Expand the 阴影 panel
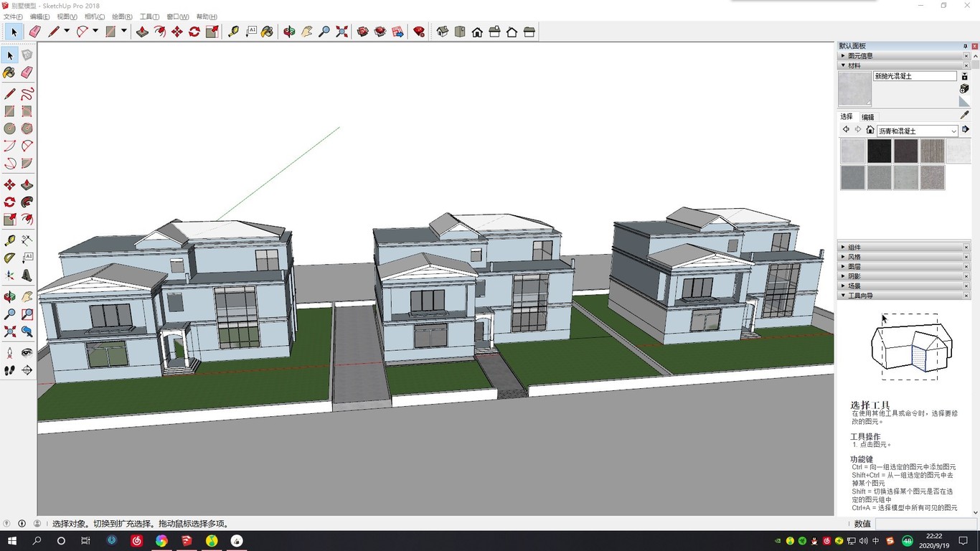Viewport: 980px width, 551px height. tap(903, 276)
